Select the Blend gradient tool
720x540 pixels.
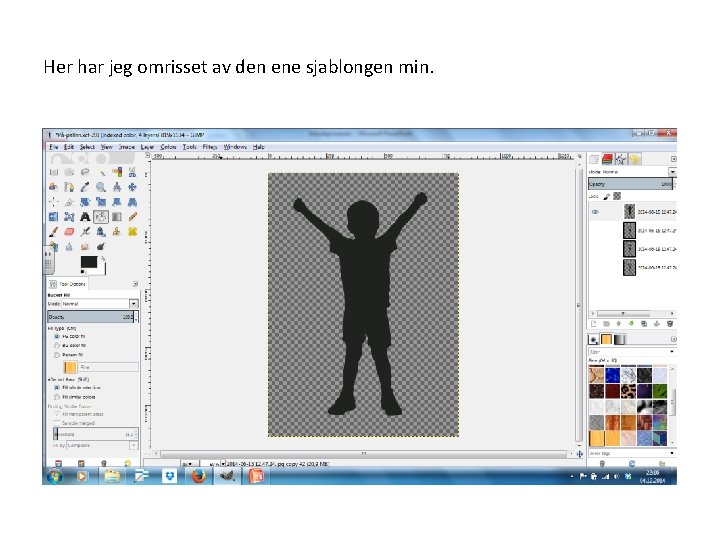click(117, 215)
